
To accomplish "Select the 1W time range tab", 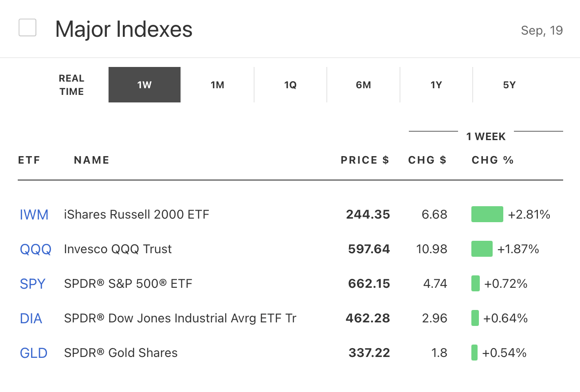I will pyautogui.click(x=145, y=85).
